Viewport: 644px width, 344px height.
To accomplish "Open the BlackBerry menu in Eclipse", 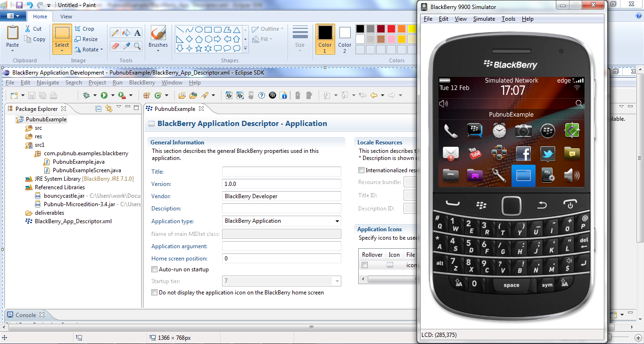I will click(142, 83).
